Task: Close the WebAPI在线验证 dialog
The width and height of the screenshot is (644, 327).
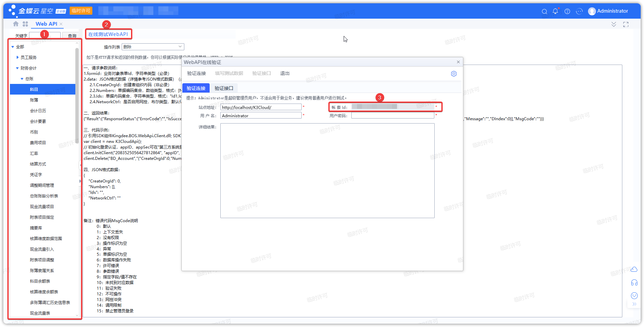Action: pyautogui.click(x=458, y=62)
